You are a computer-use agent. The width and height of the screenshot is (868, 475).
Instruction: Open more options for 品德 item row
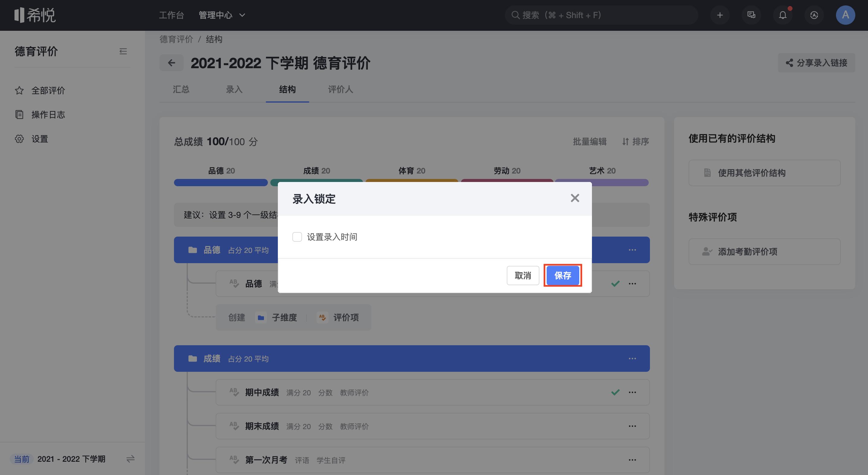tap(632, 283)
